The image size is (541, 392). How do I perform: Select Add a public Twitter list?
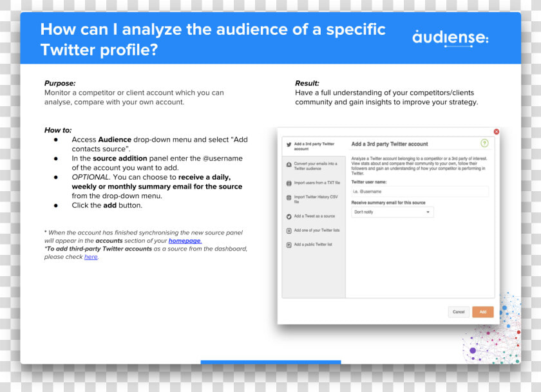coord(313,245)
